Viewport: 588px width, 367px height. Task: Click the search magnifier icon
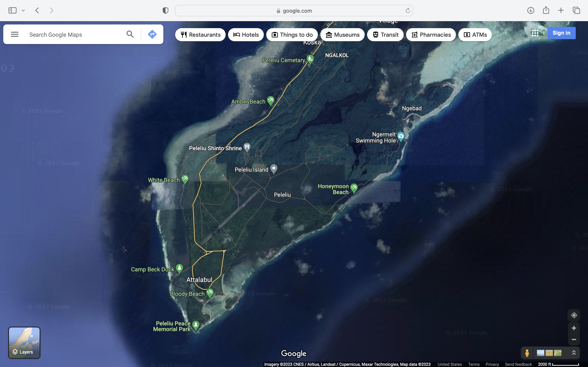click(130, 34)
